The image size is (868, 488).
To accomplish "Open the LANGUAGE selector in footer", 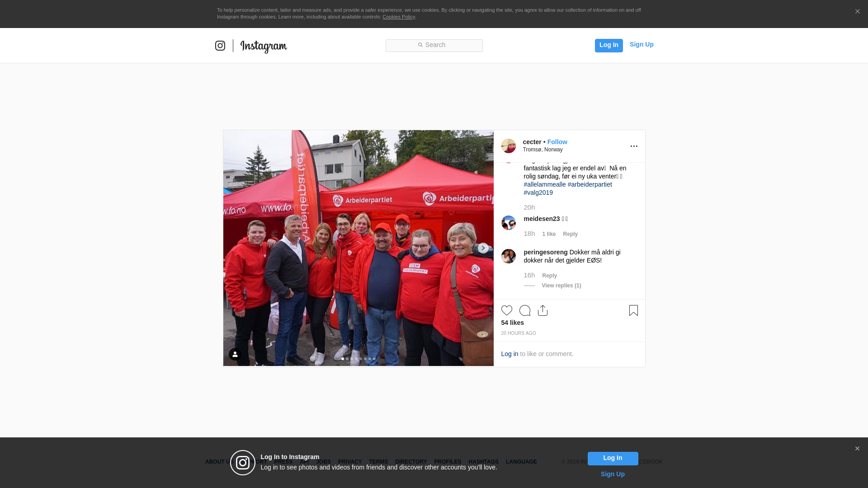I will 521,462.
